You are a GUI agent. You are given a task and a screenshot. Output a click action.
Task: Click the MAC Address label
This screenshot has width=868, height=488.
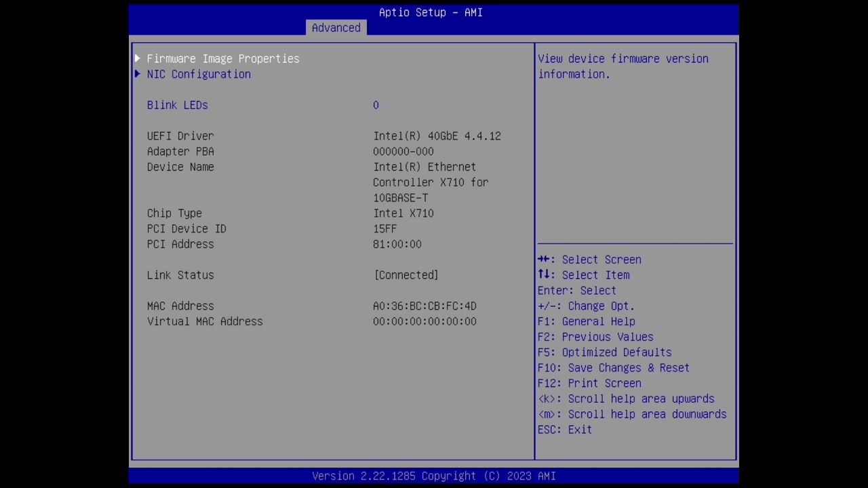[x=180, y=306]
